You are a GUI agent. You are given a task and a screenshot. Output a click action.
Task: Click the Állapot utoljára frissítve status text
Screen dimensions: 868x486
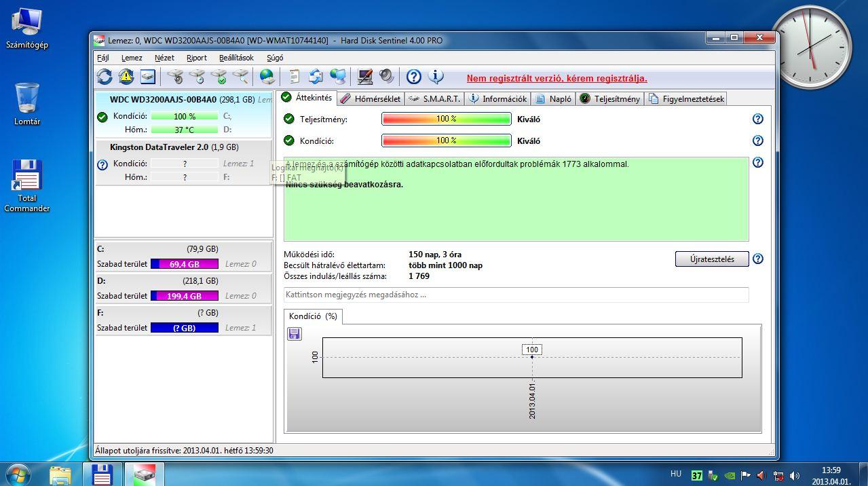[x=184, y=450]
